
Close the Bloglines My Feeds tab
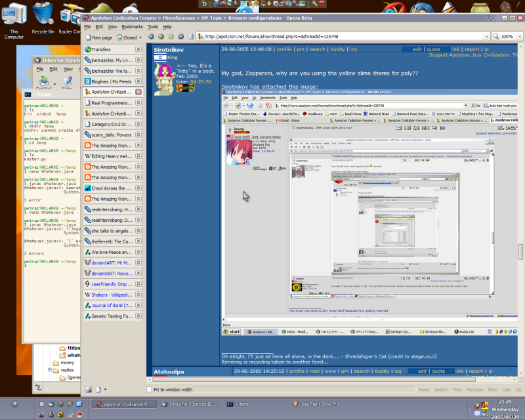tap(138, 81)
